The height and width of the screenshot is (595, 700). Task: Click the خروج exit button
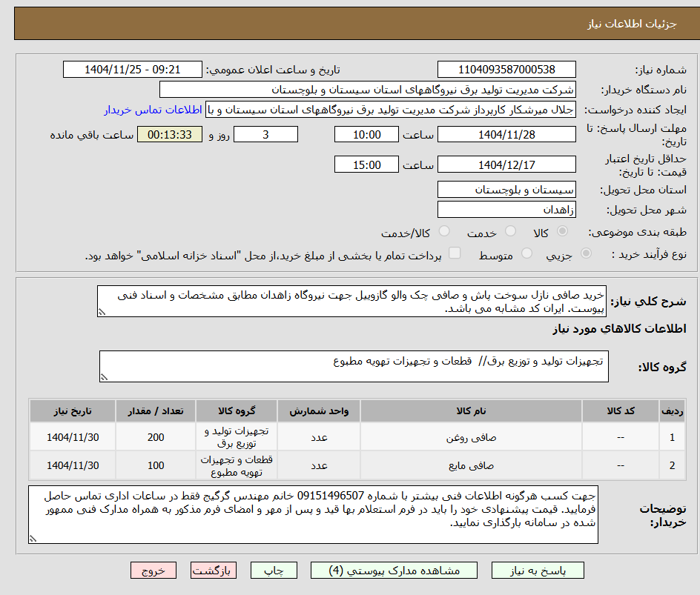(153, 571)
